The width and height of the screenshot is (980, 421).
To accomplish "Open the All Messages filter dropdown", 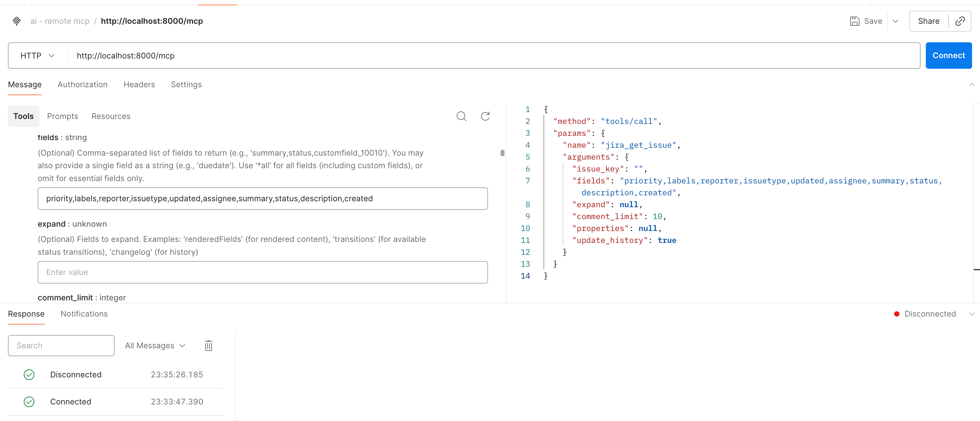I will coord(155,346).
